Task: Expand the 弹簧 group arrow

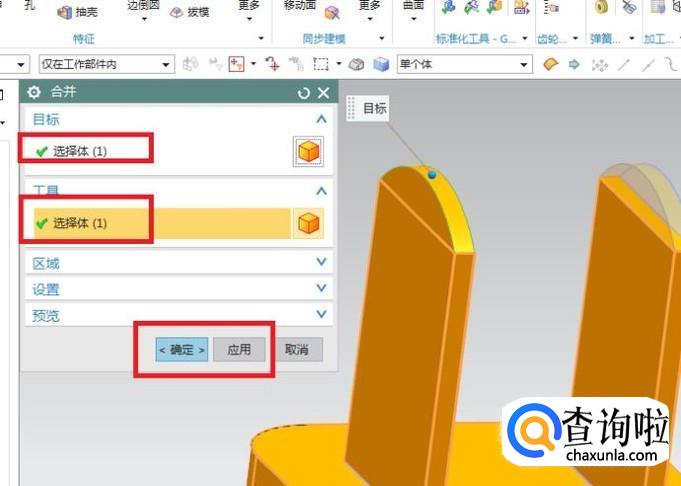Action: coord(632,39)
